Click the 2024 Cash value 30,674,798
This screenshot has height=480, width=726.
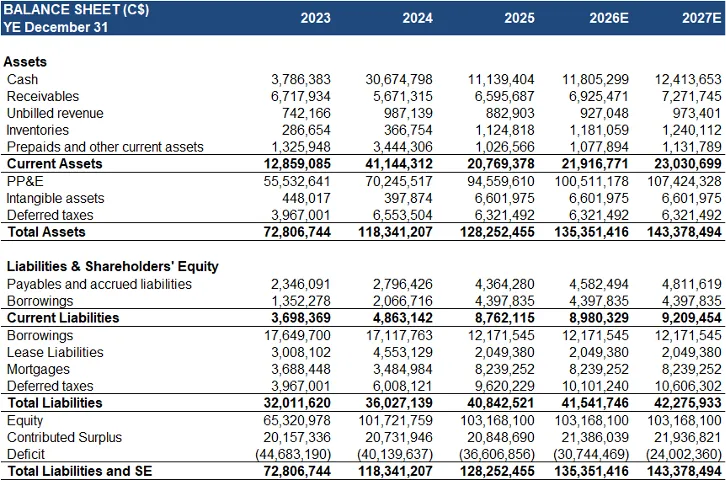(399, 79)
